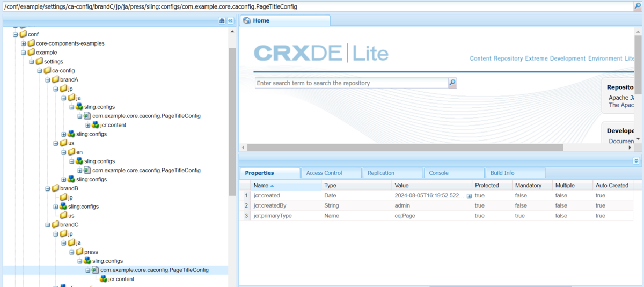Collapse the example tree node
Image resolution: width=644 pixels, height=287 pixels.
24,53
